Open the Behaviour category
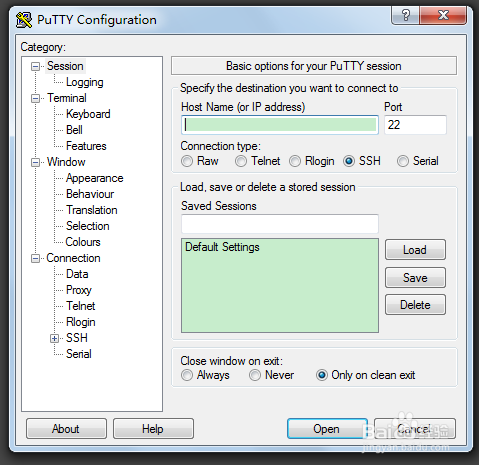Image resolution: width=479 pixels, height=465 pixels. [90, 194]
